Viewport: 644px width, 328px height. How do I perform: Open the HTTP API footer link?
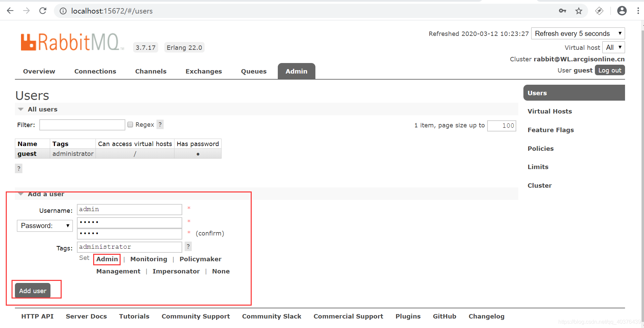[37, 316]
